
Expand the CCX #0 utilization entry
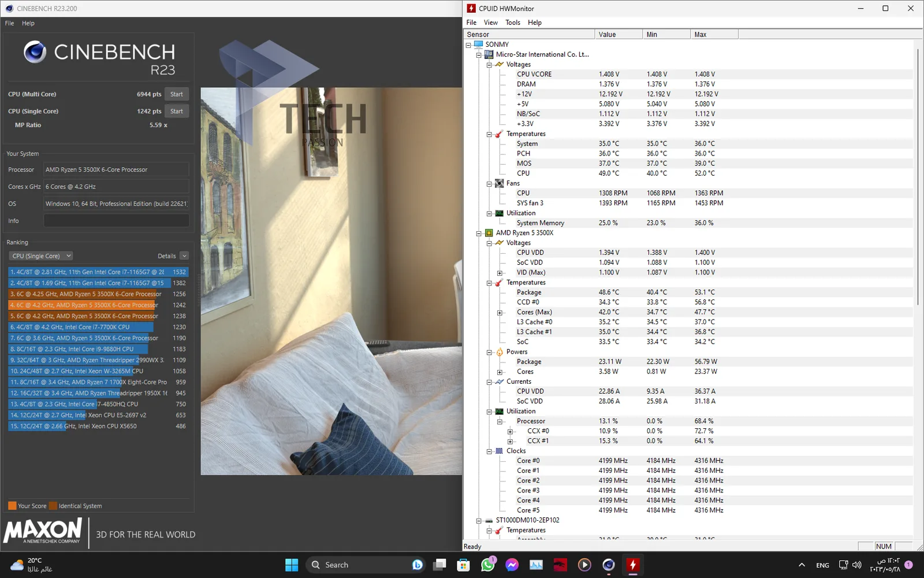[510, 432]
